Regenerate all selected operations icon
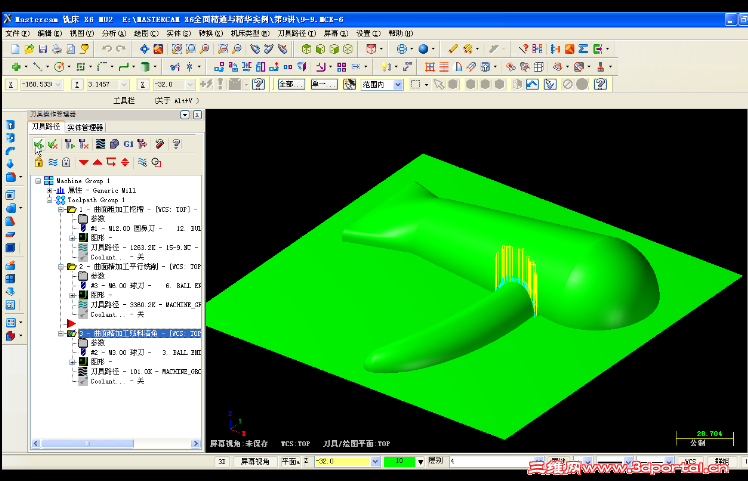 point(70,144)
